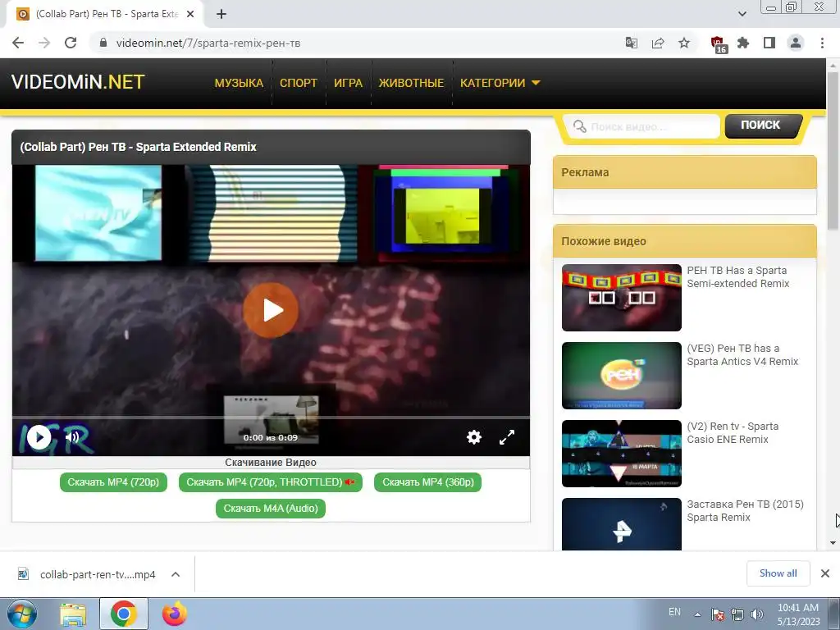Open РЕН ТВ Has a Sparta Semi-extended Remix link
The height and width of the screenshot is (630, 840).
click(738, 277)
